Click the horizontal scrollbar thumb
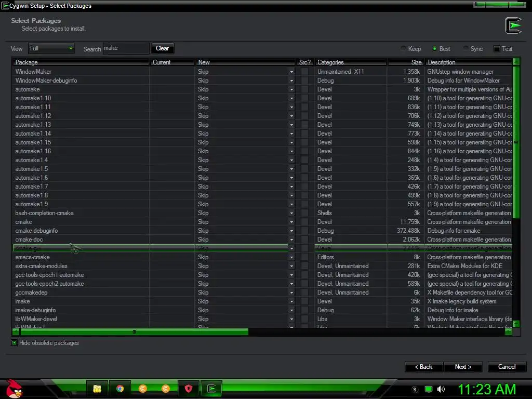The height and width of the screenshot is (399, 532). click(x=134, y=332)
